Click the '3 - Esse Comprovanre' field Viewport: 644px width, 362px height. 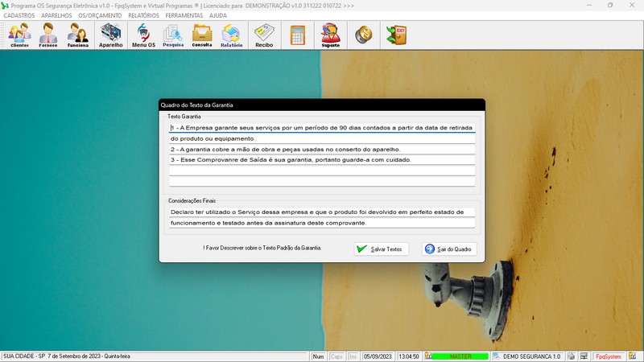point(322,159)
